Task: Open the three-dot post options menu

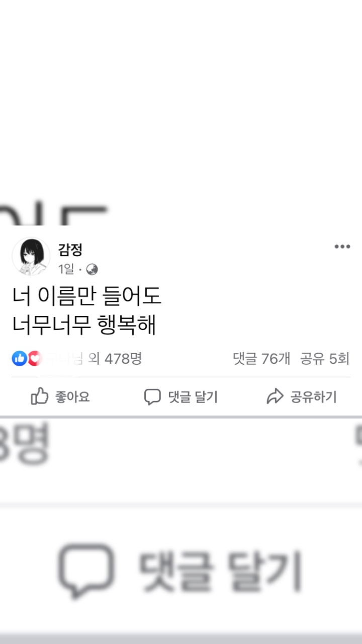Action: (342, 247)
